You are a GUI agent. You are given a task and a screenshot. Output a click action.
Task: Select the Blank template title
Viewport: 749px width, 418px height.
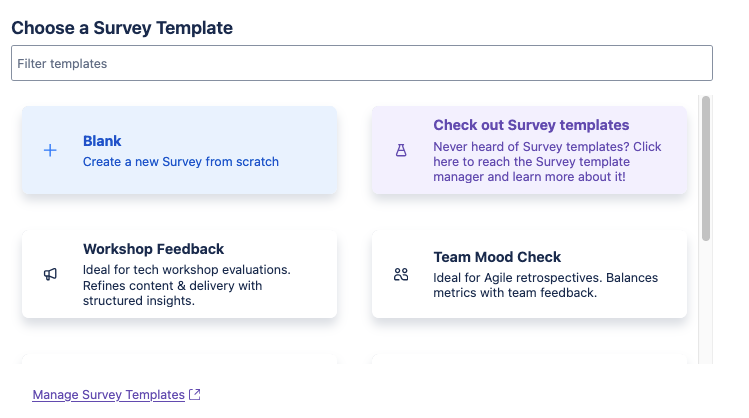102,141
